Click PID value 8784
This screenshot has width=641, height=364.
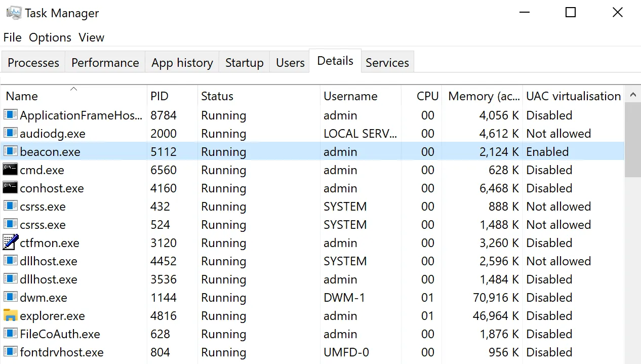pyautogui.click(x=164, y=115)
